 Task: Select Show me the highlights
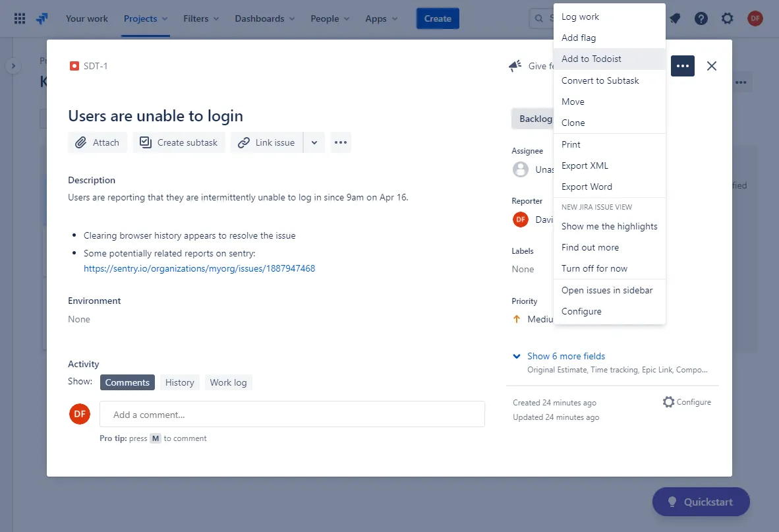[610, 226]
